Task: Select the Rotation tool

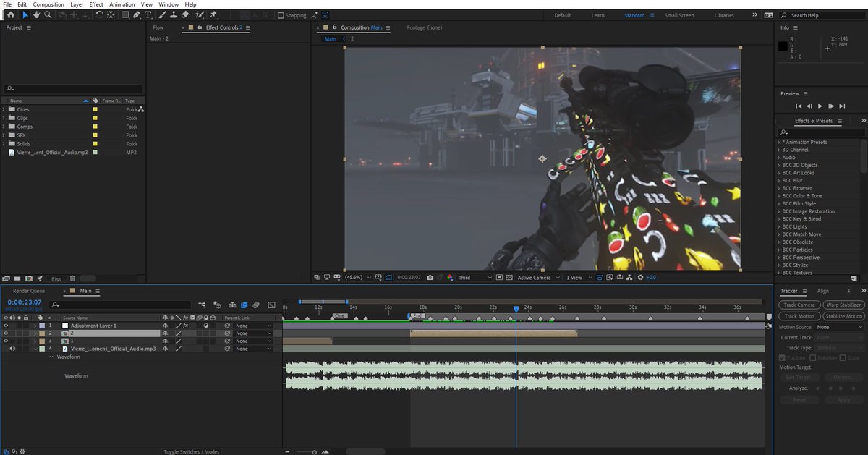Action: tap(99, 14)
